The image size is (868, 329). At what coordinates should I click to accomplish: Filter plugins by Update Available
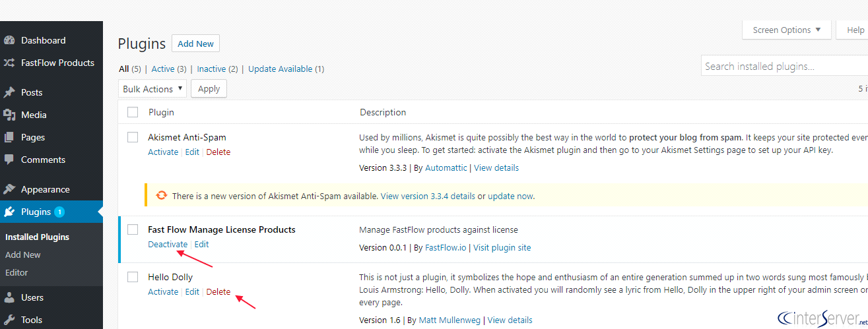pos(281,69)
